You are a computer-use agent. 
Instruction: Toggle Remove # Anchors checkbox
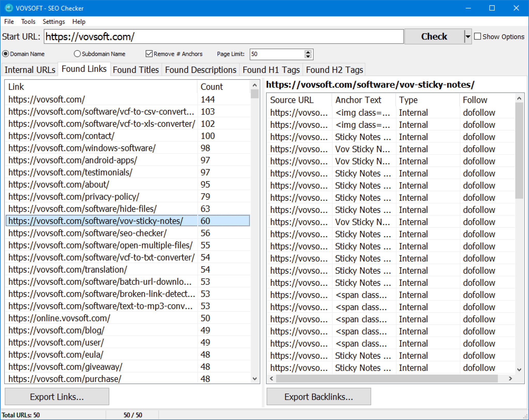[149, 54]
